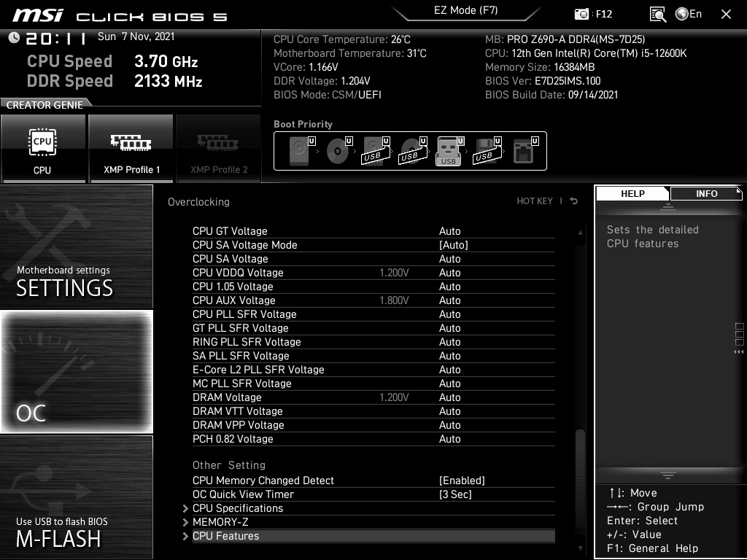Edit DRAM Voltage Auto value
Viewport: 747px width, 560px height.
tap(449, 397)
